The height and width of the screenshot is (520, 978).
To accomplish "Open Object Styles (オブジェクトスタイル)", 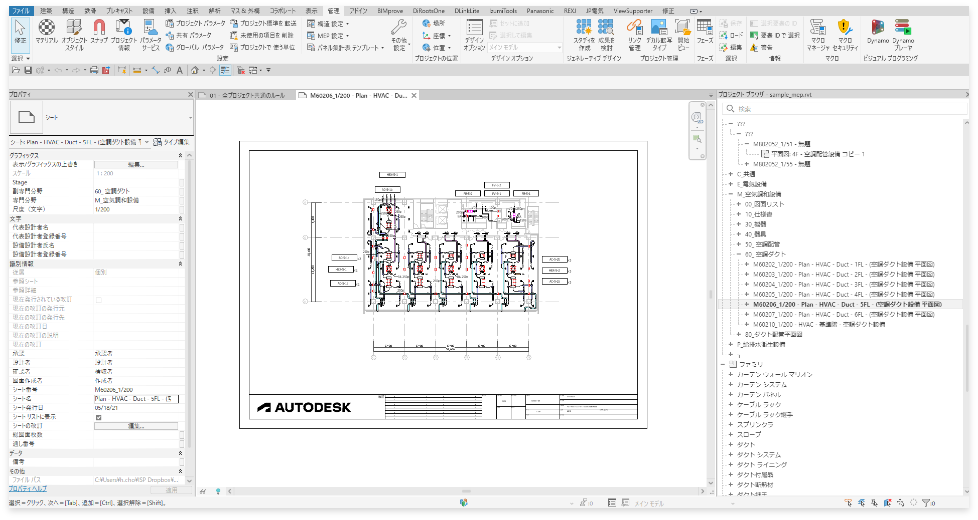I will [x=74, y=34].
